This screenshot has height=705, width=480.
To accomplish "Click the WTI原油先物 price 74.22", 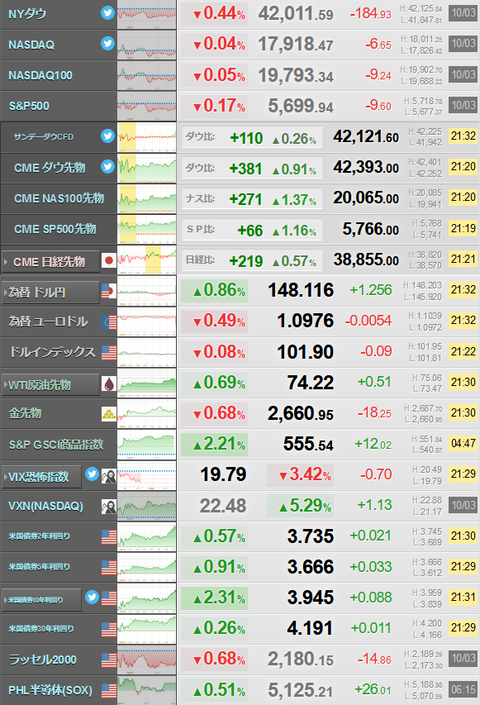I will point(311,383).
